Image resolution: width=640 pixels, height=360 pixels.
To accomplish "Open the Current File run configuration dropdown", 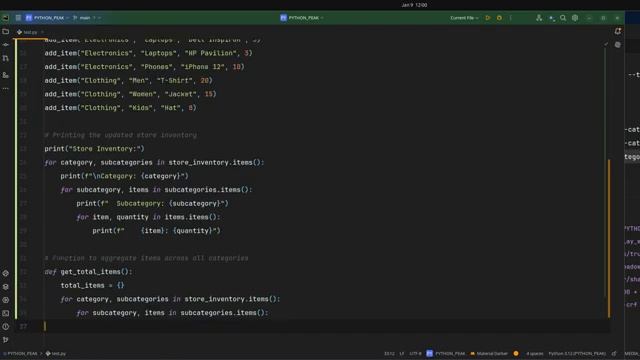I will pyautogui.click(x=464, y=18).
